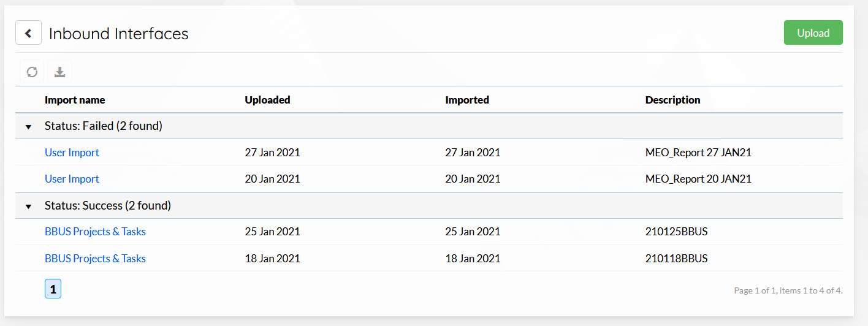Image resolution: width=868 pixels, height=326 pixels.
Task: Select page 1 in pagination
Action: pyautogui.click(x=53, y=289)
